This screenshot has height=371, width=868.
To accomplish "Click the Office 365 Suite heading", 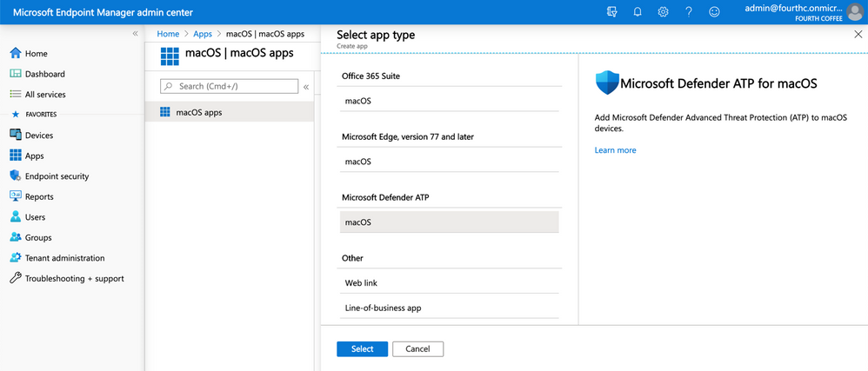I will tap(371, 76).
